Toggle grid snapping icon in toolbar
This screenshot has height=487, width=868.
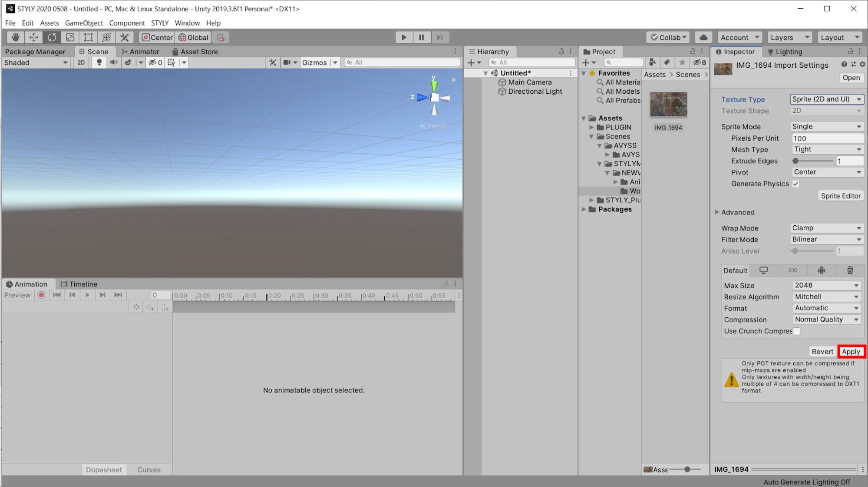[221, 37]
